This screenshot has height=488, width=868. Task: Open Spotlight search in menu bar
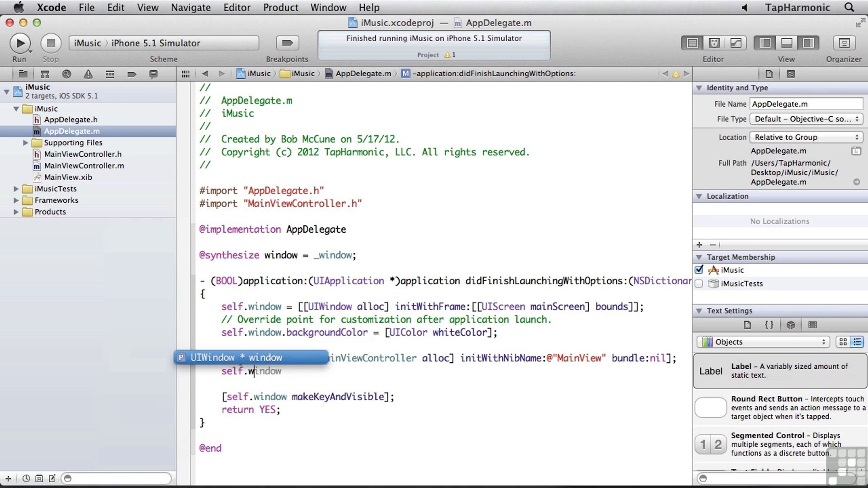tap(849, 7)
